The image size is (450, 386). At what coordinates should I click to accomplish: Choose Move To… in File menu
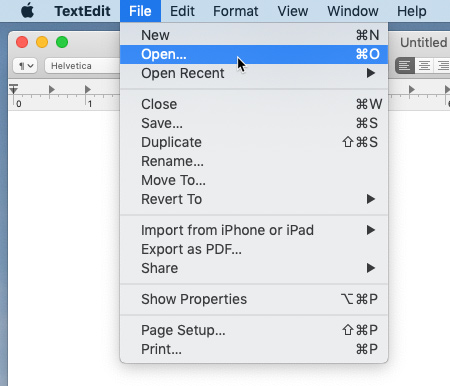coord(254,180)
